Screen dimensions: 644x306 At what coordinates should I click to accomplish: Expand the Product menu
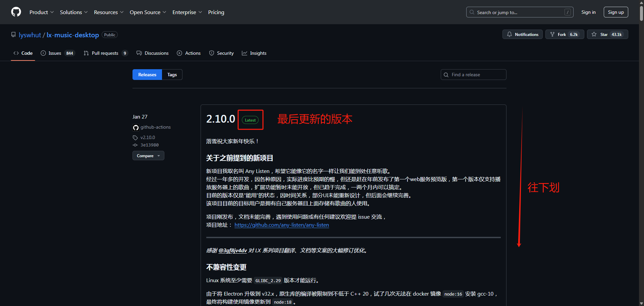(x=41, y=12)
